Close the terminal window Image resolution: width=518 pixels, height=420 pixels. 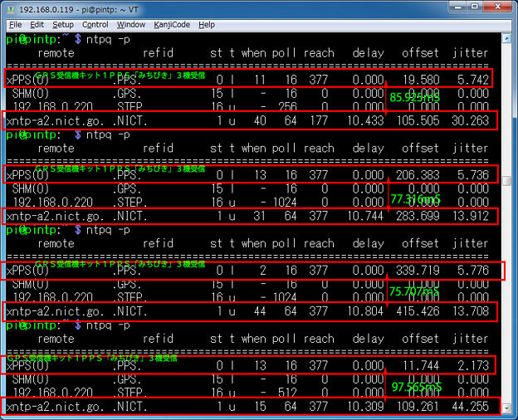pyautogui.click(x=497, y=7)
